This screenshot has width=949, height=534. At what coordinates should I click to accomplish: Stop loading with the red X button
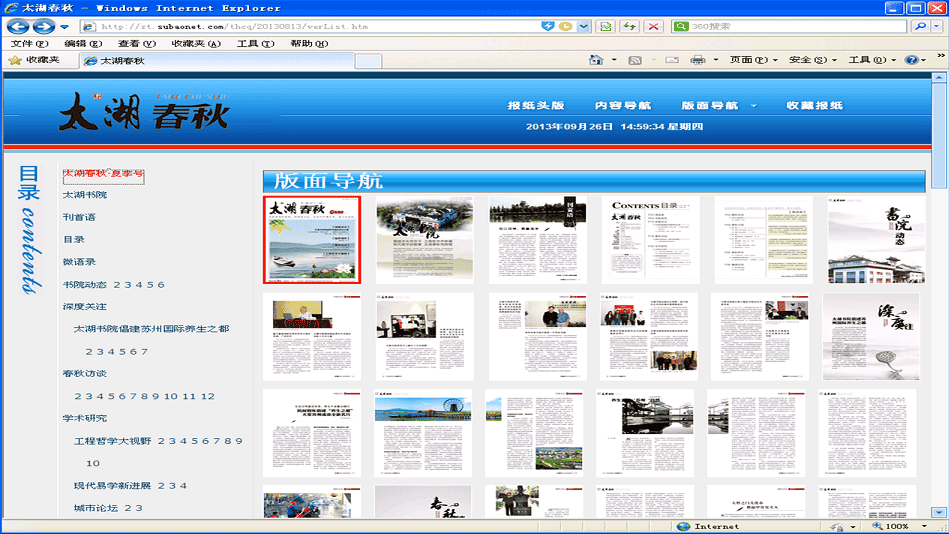654,27
